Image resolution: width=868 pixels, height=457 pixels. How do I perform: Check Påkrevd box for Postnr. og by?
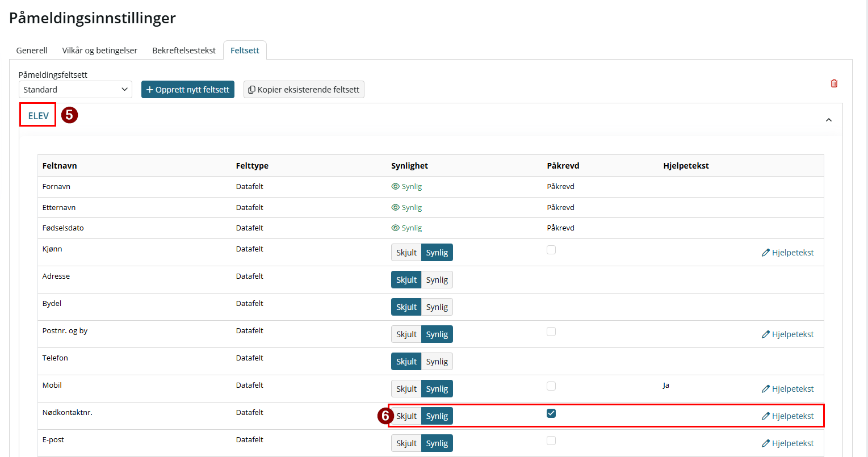[x=551, y=332]
